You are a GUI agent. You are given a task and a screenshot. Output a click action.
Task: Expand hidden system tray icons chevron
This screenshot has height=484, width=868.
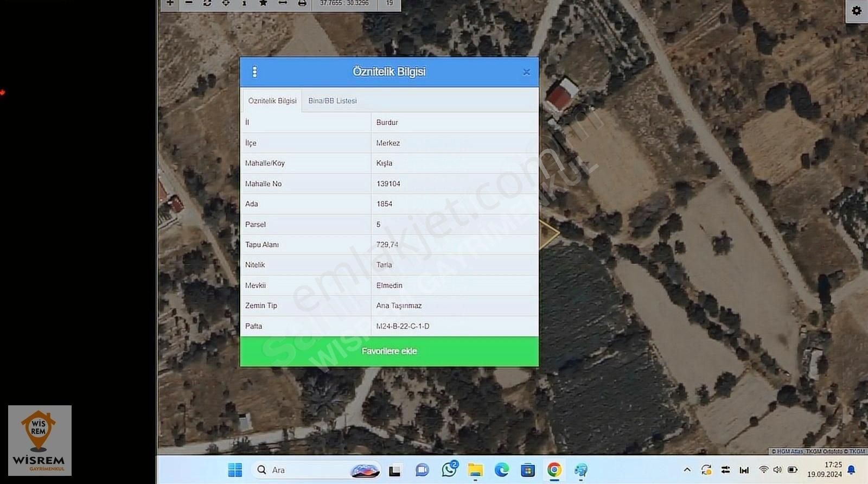[x=687, y=470]
